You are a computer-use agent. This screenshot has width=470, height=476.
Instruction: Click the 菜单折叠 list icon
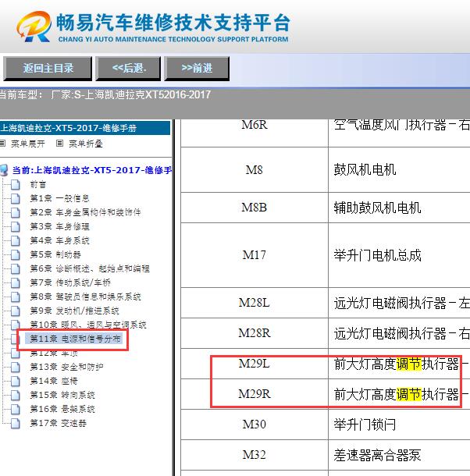pyautogui.click(x=60, y=143)
